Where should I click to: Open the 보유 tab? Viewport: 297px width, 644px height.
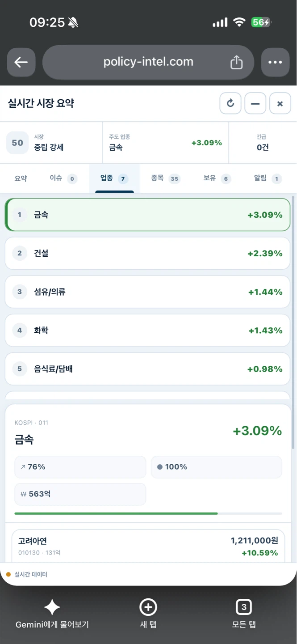pos(217,178)
